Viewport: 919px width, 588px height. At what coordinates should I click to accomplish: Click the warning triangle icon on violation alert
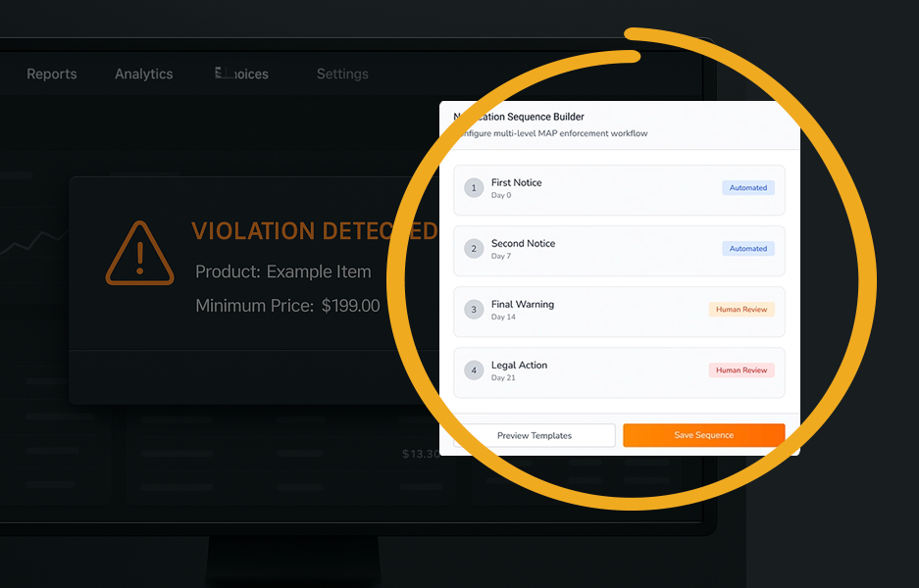[x=140, y=253]
